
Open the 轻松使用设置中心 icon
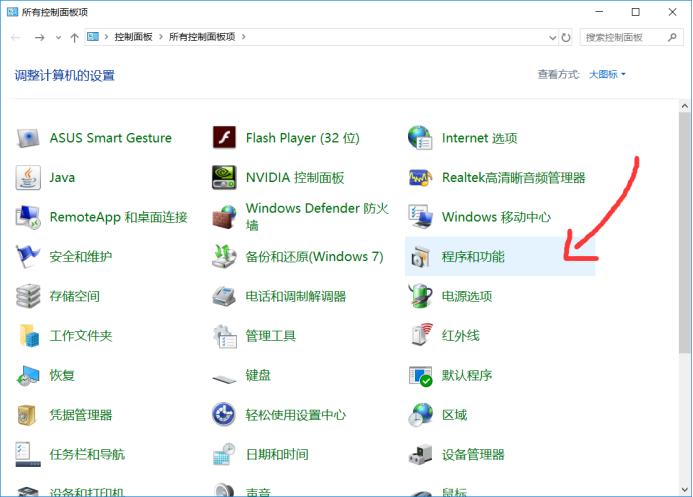[224, 415]
